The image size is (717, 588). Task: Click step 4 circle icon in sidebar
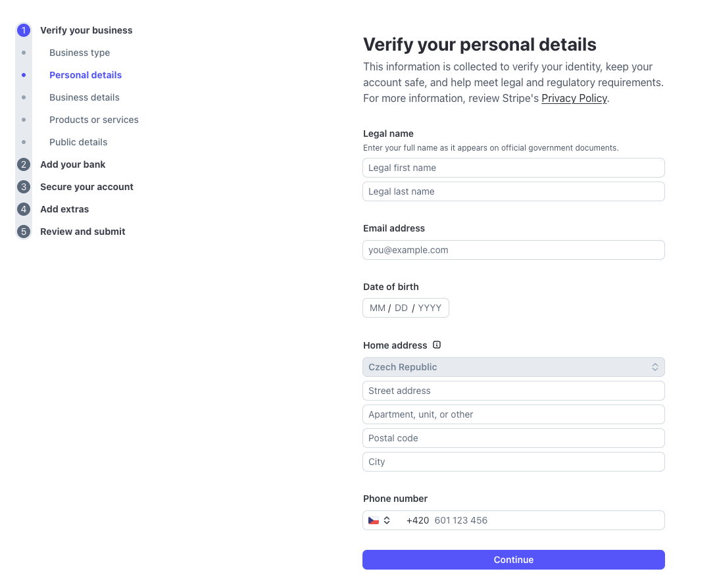[24, 209]
